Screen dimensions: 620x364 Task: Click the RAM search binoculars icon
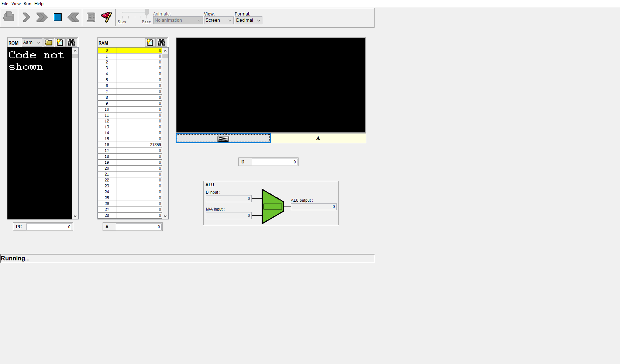162,42
